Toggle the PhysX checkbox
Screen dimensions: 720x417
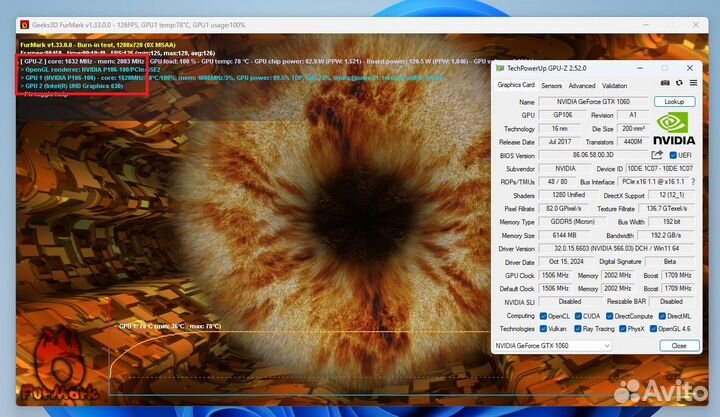(x=622, y=329)
